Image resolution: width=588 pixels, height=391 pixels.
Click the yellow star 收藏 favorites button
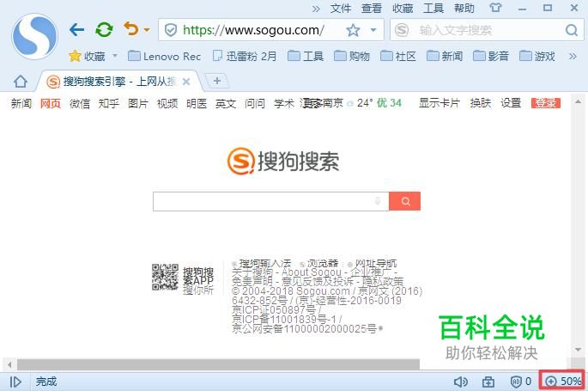click(x=87, y=56)
